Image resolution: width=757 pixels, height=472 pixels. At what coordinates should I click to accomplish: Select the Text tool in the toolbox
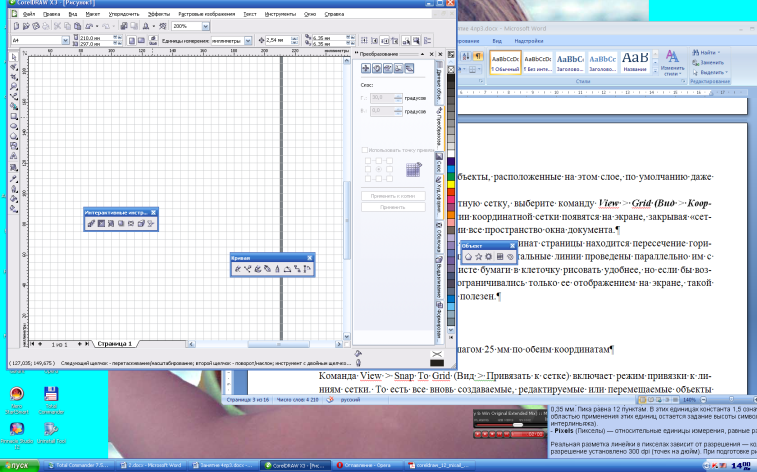(14, 156)
